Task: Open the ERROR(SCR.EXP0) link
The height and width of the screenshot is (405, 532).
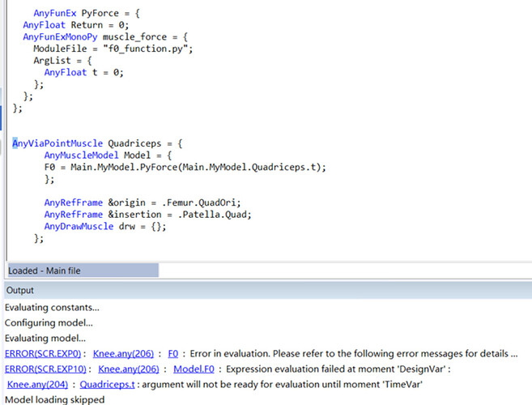Action: pyautogui.click(x=42, y=354)
